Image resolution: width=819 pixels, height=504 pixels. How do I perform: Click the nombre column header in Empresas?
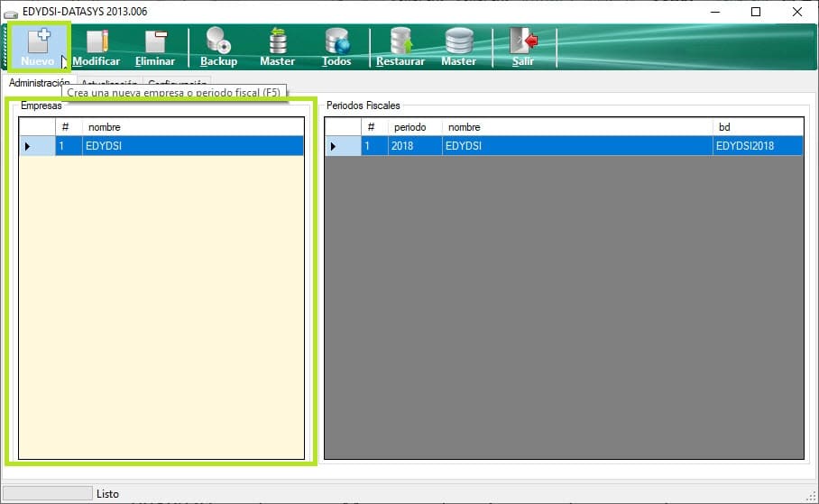click(193, 127)
